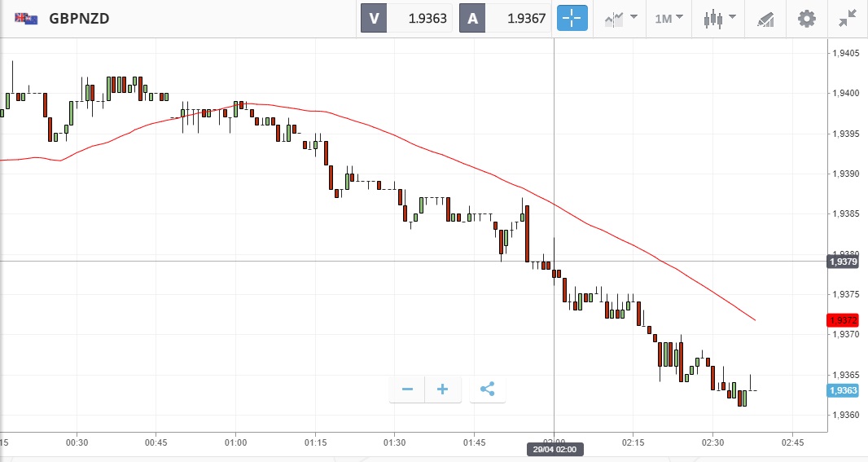Open chart settings gear

click(x=806, y=18)
